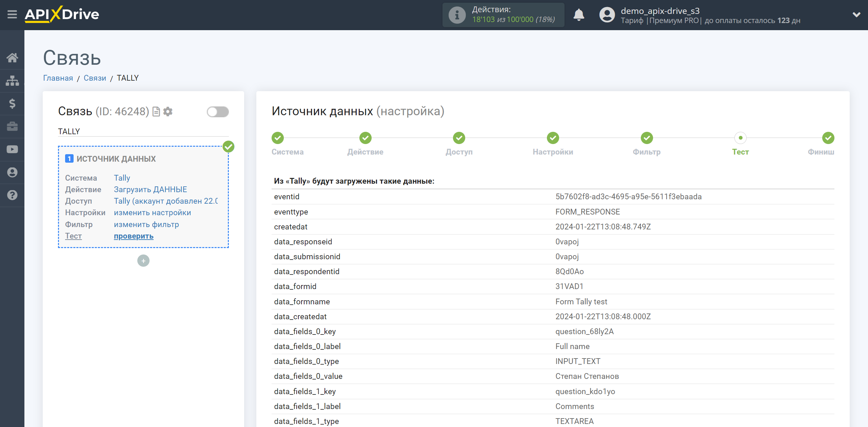Go to home via sidebar house icon

click(x=12, y=58)
